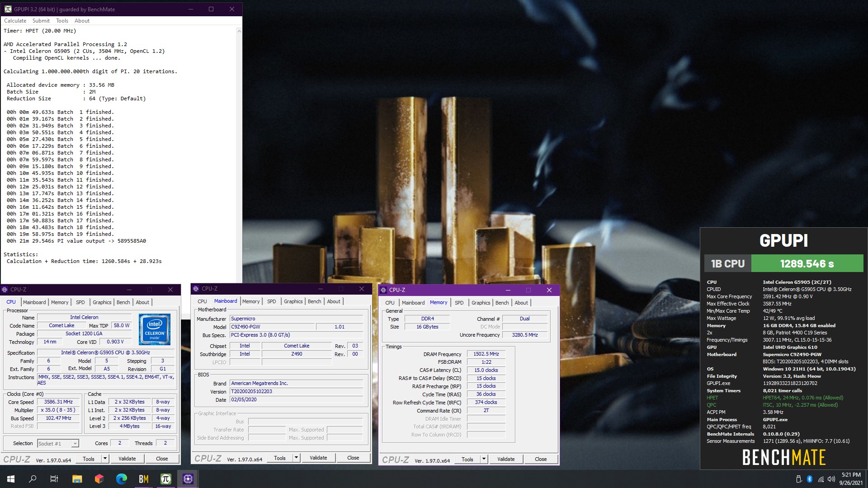Maximize the GPUPI window
This screenshot has height=488, width=868.
211,9
